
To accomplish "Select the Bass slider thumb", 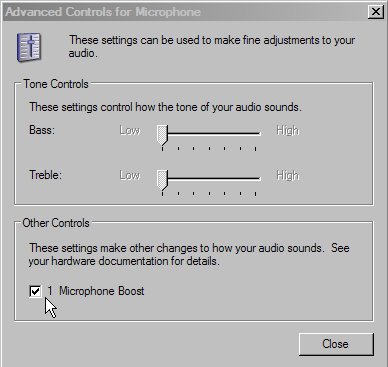I will [x=162, y=135].
